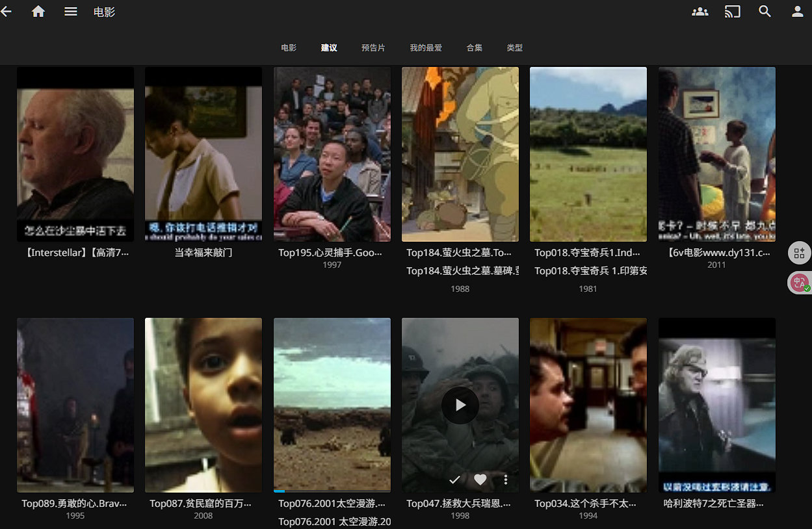Click the Top047.拯救大兵瑞恩 title text

[459, 503]
